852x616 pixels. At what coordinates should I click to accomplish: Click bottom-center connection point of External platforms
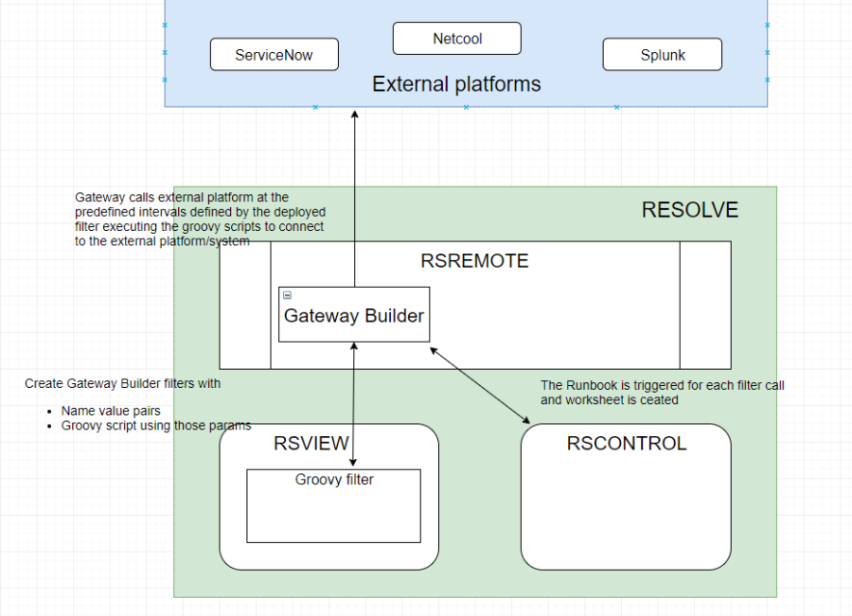[x=466, y=107]
